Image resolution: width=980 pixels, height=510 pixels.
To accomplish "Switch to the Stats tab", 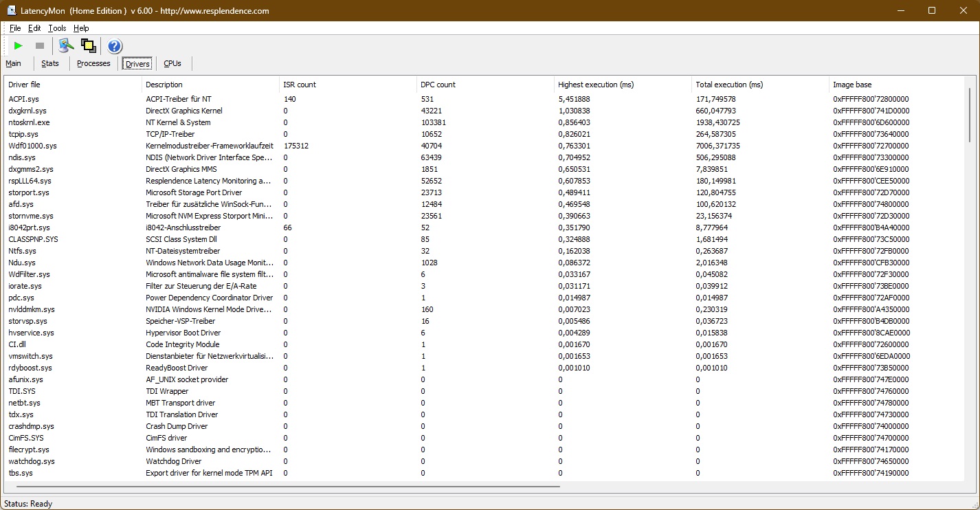I will [x=50, y=63].
